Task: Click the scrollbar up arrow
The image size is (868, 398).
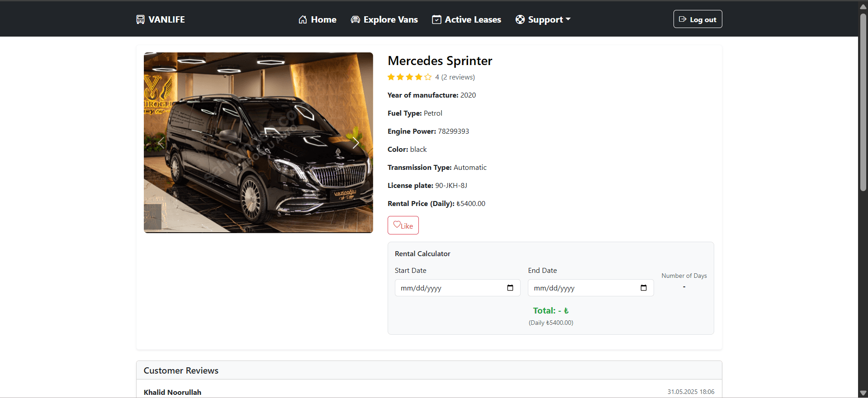Action: (863, 7)
